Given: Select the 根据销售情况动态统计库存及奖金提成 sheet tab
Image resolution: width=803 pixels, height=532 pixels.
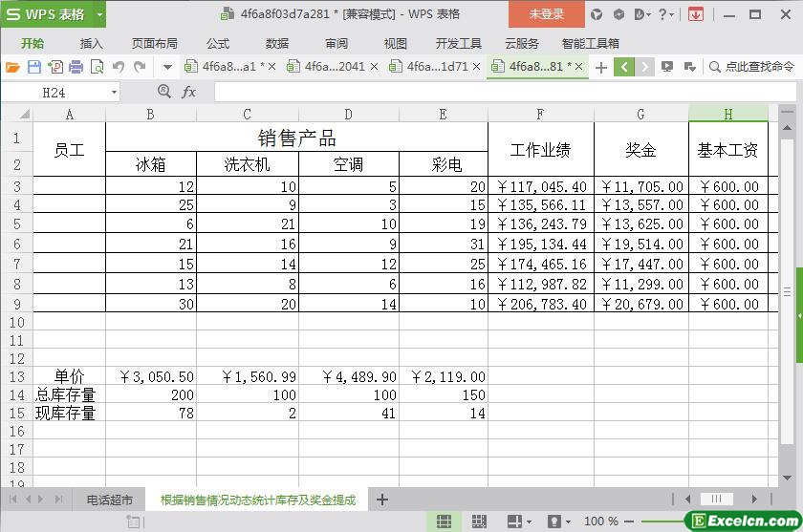Looking at the screenshot, I should (x=257, y=500).
